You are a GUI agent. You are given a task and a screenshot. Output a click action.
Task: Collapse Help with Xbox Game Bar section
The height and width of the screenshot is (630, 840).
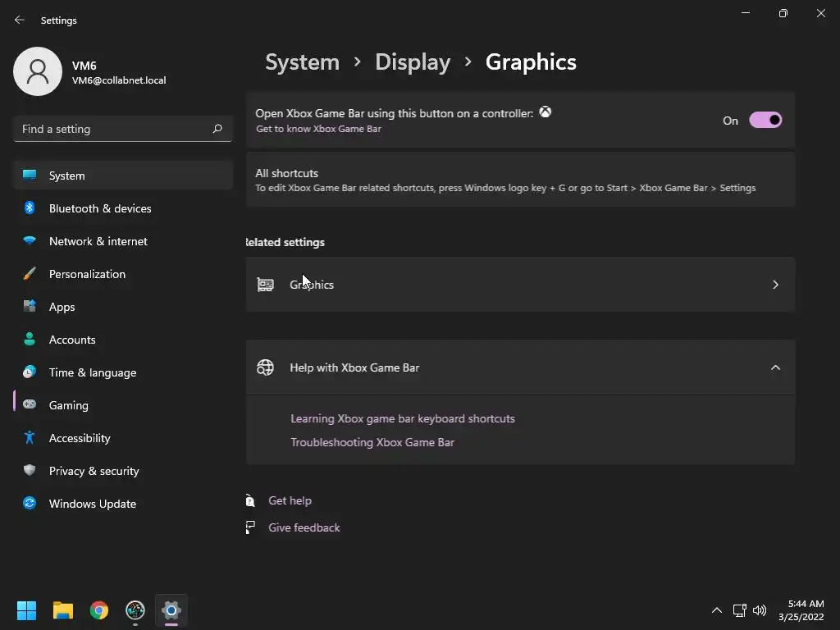coord(775,367)
